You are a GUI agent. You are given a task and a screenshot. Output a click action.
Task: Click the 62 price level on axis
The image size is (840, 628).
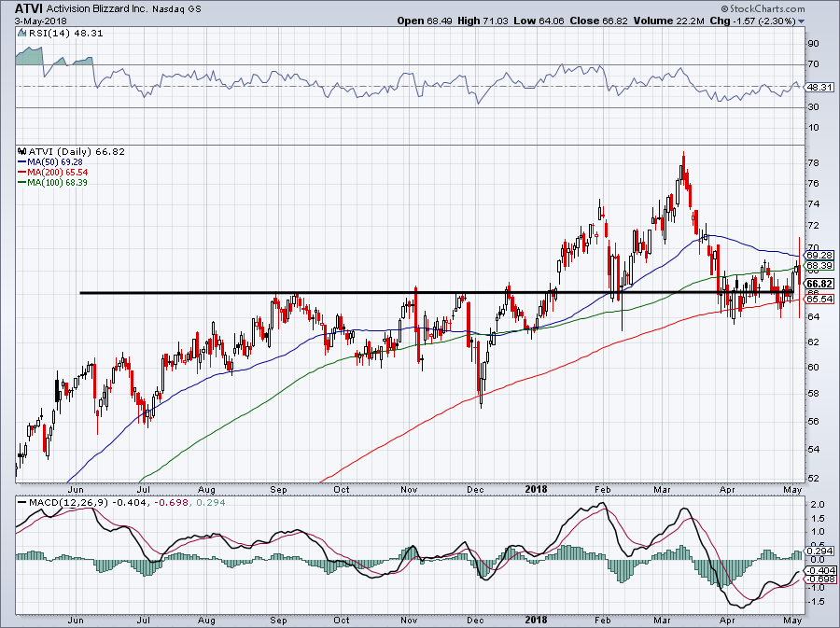point(813,342)
